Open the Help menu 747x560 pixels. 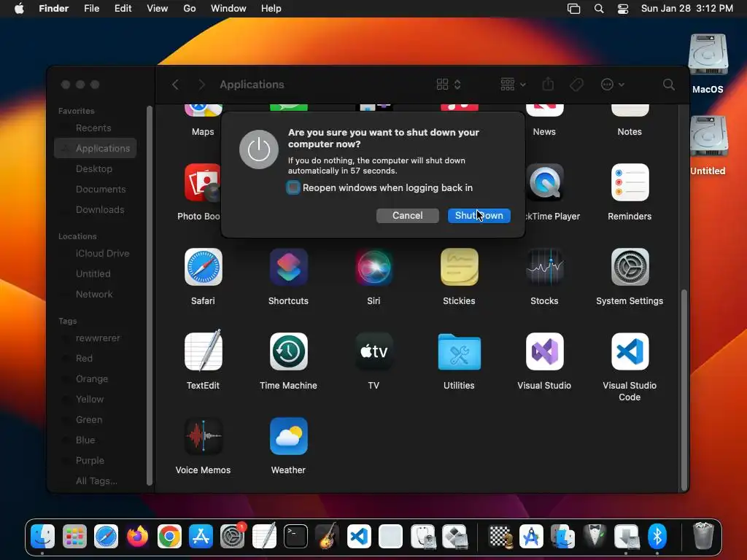271,9
